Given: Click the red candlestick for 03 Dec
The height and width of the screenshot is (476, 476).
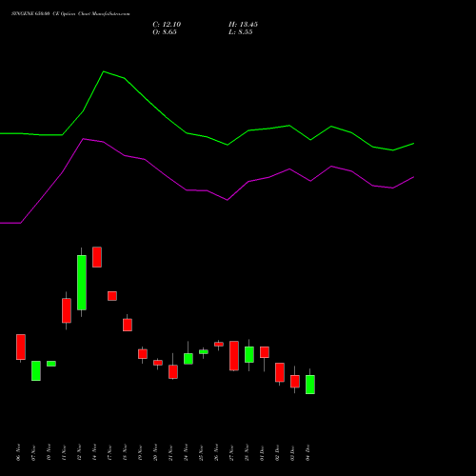Looking at the screenshot, I should coord(295,381).
